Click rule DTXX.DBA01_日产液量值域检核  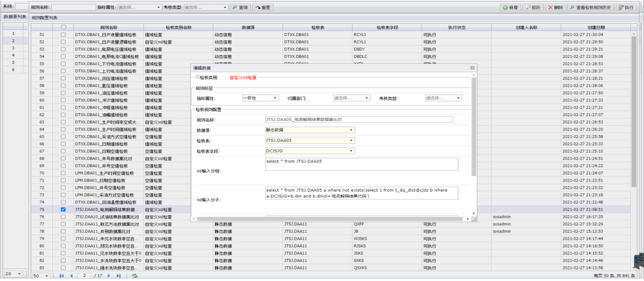click(x=105, y=34)
